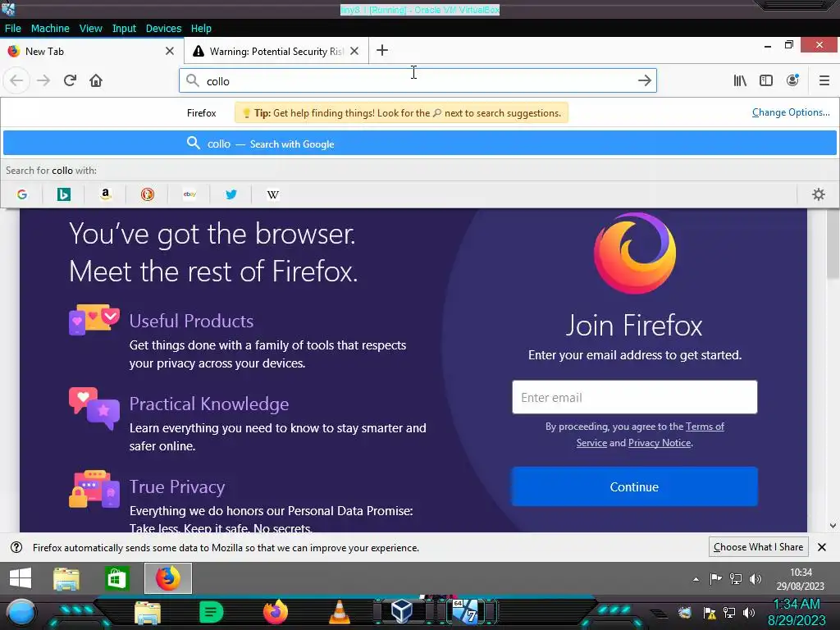Image resolution: width=840 pixels, height=630 pixels.
Task: Open search settings gear icon
Action: (818, 194)
